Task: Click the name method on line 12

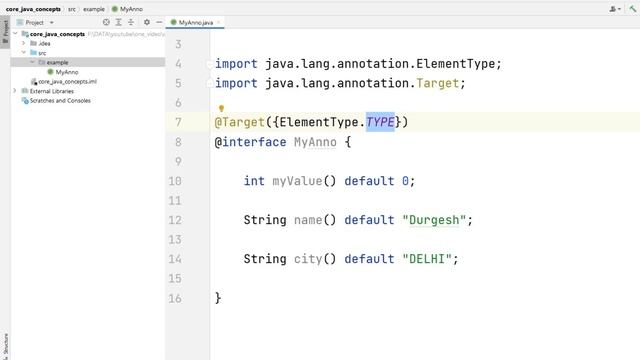Action: [x=308, y=220]
